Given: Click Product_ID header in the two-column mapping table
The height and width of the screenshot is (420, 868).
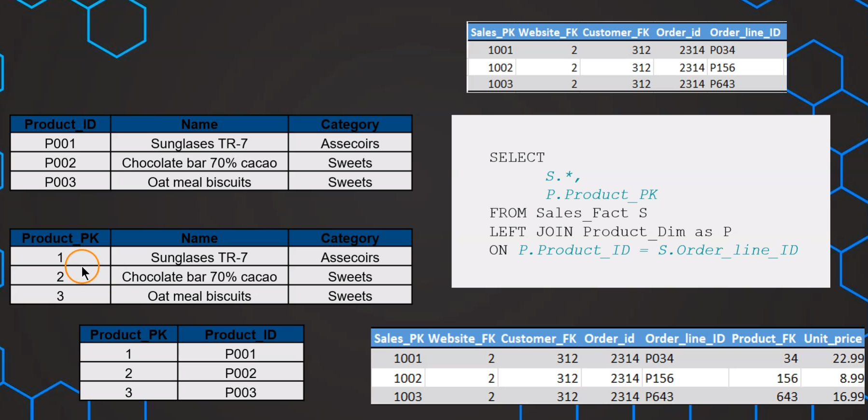Looking at the screenshot, I should (240, 335).
